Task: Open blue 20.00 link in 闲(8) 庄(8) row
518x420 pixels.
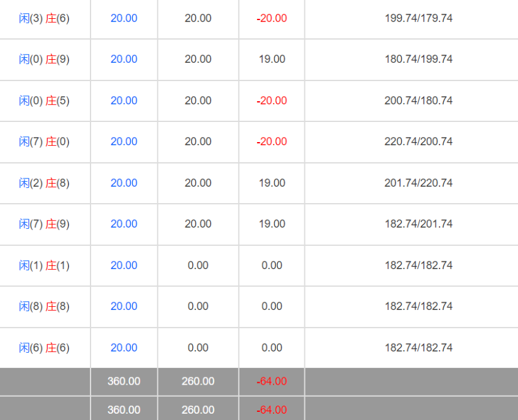Action: (124, 306)
